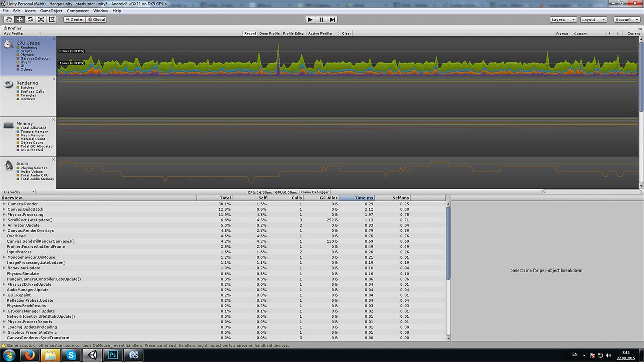644x362 pixels.
Task: Click the Pause button
Action: coord(321,20)
